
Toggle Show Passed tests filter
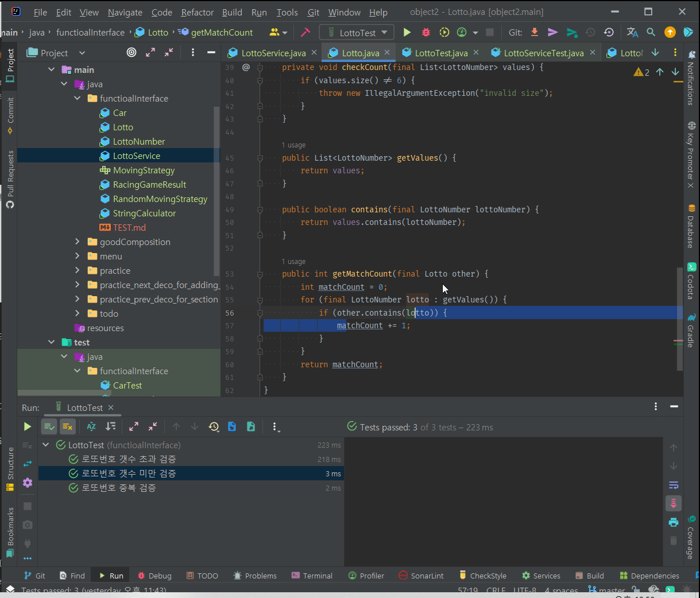click(49, 426)
